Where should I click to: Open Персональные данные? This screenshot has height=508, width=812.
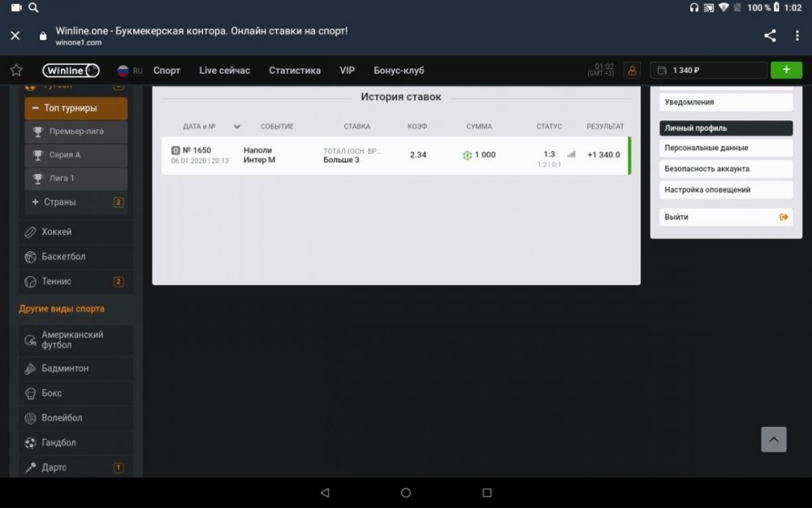coord(725,148)
